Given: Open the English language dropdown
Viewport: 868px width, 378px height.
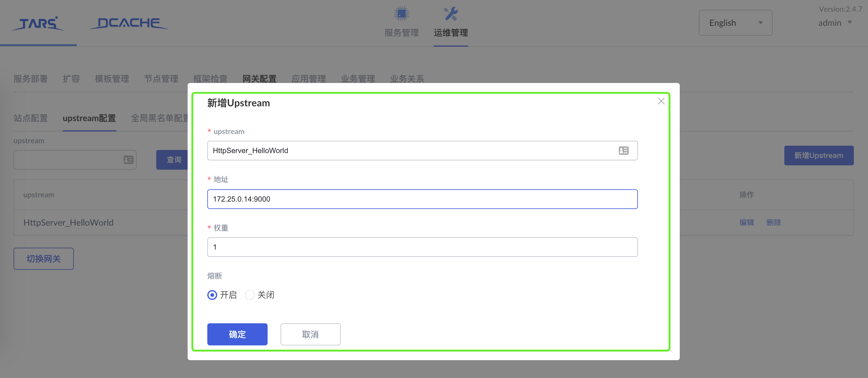Looking at the screenshot, I should (x=735, y=22).
